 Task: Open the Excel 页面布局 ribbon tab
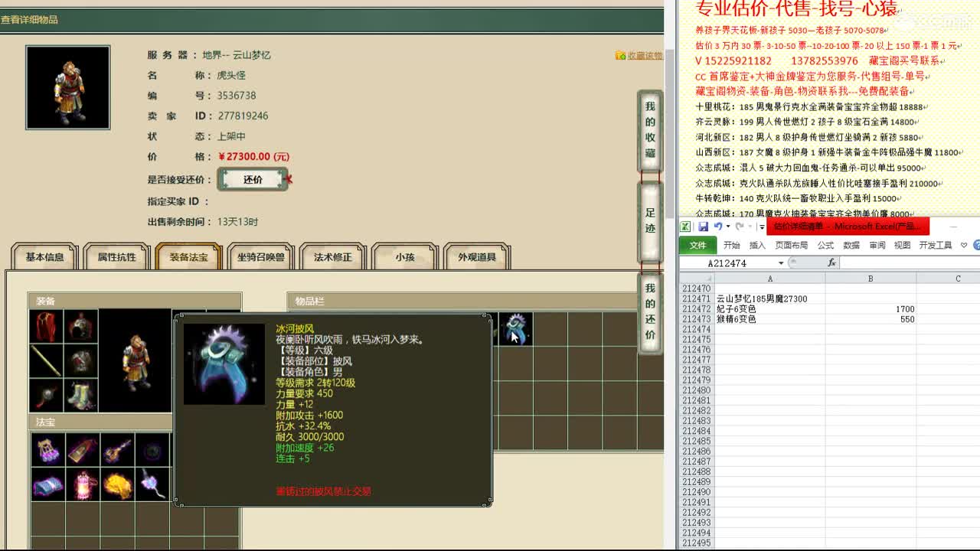tap(791, 245)
